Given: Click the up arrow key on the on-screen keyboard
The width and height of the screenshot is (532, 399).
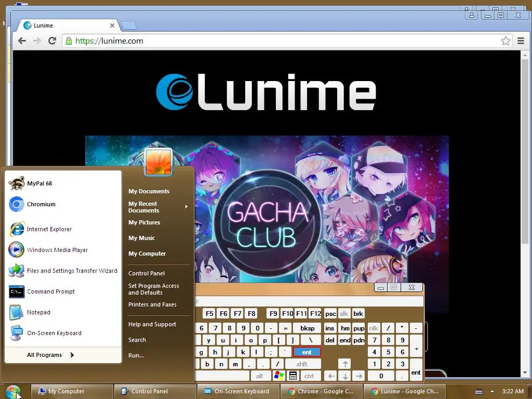Looking at the screenshot, I should [x=345, y=364].
